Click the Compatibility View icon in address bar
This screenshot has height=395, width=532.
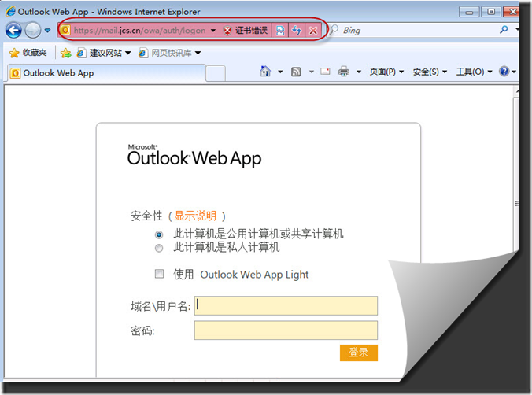(x=280, y=31)
